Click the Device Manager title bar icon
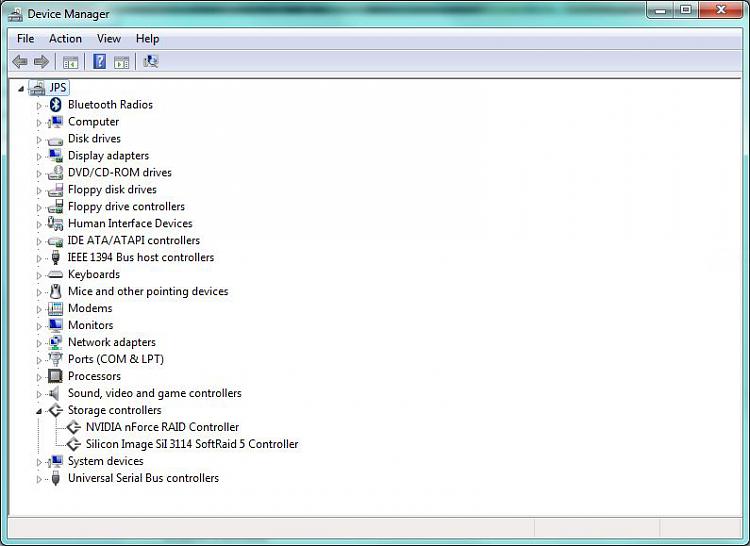Image resolution: width=750 pixels, height=546 pixels. pos(15,14)
